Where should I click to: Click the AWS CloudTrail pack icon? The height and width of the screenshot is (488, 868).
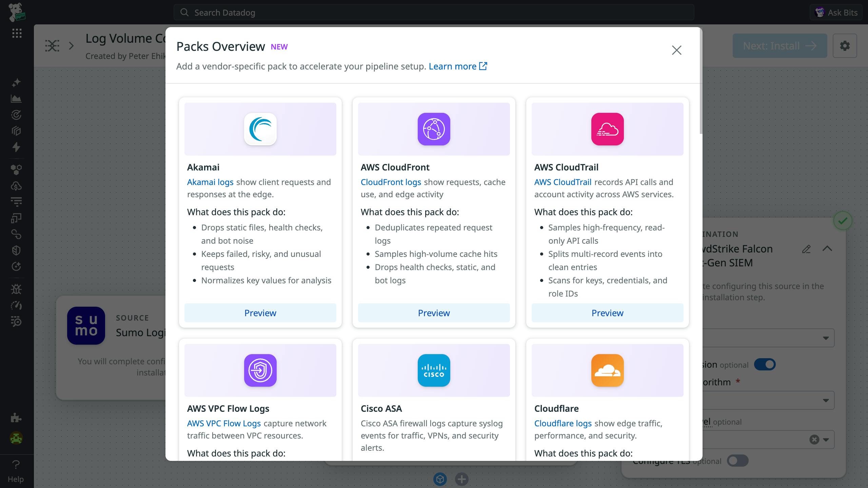pyautogui.click(x=607, y=129)
